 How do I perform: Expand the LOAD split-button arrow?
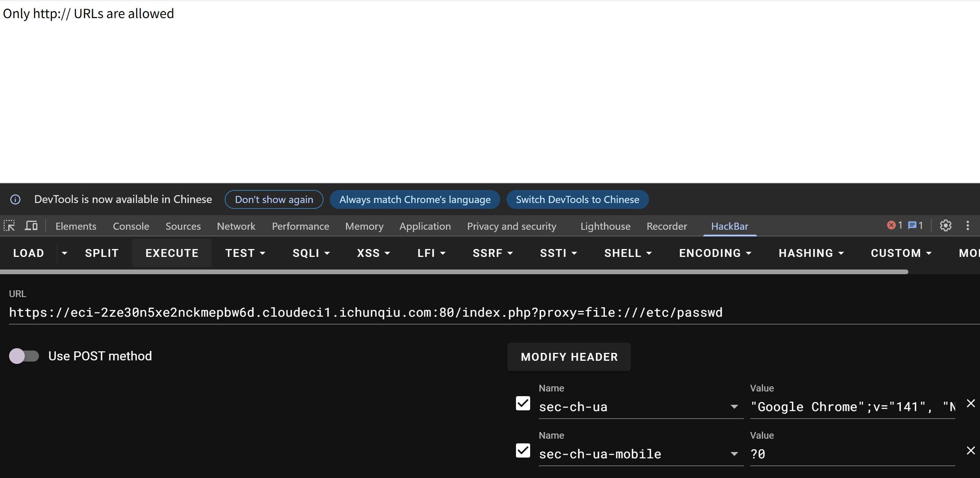[65, 253]
